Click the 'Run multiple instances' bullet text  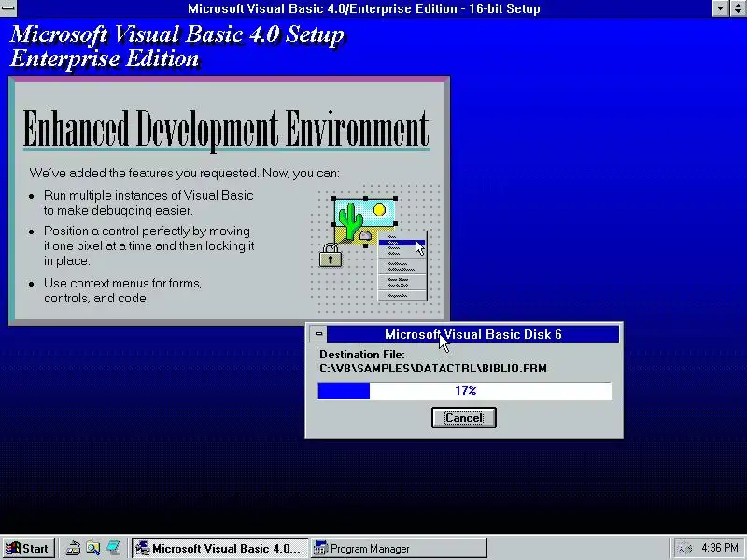(148, 203)
